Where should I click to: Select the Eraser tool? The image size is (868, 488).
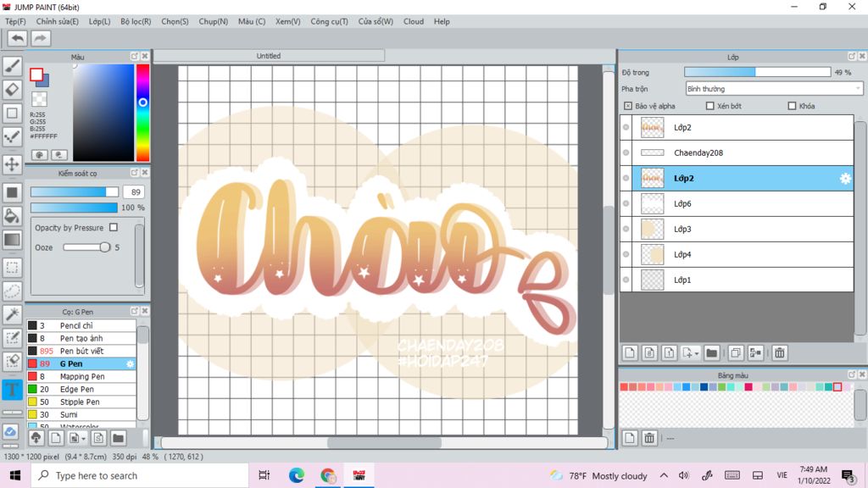[x=12, y=90]
